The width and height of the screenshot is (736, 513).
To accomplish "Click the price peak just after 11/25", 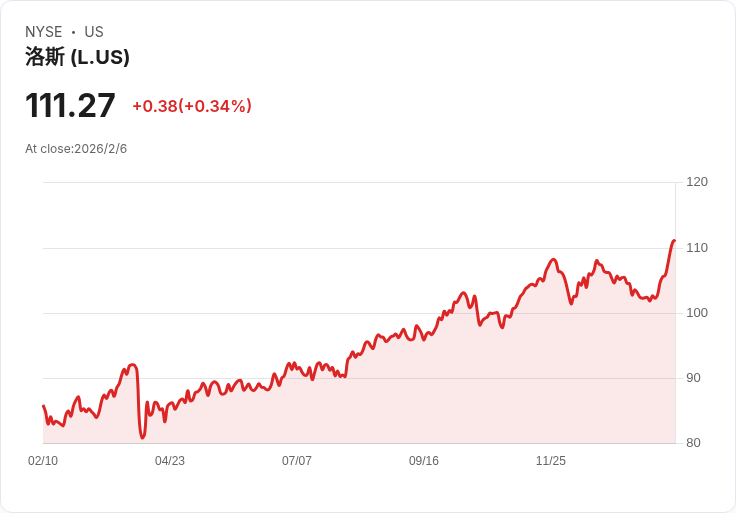I will 553,260.
